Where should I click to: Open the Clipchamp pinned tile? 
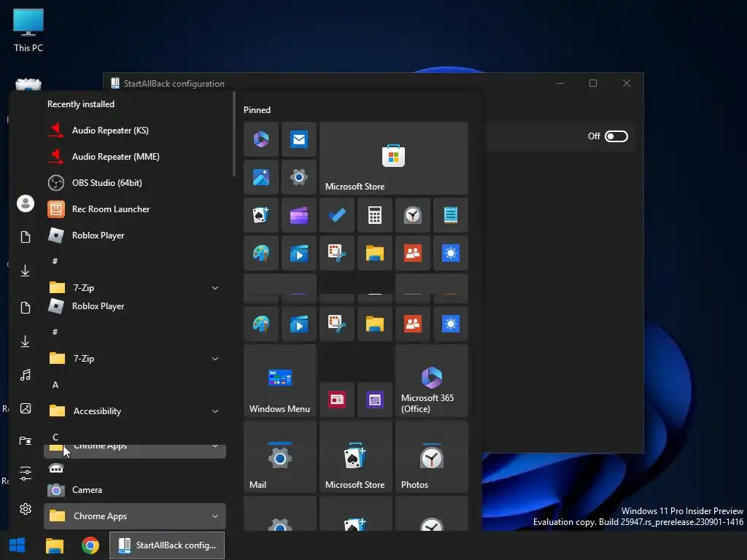(298, 215)
